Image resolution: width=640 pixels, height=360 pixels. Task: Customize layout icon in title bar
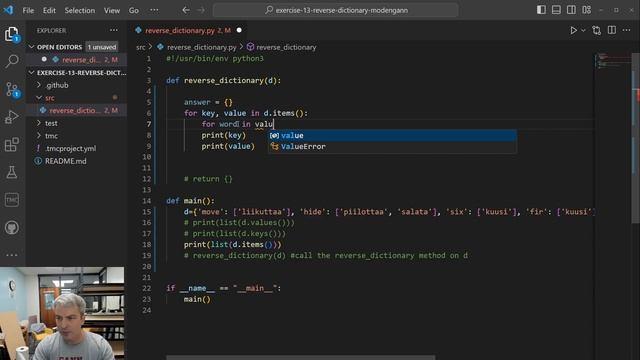[587, 10]
